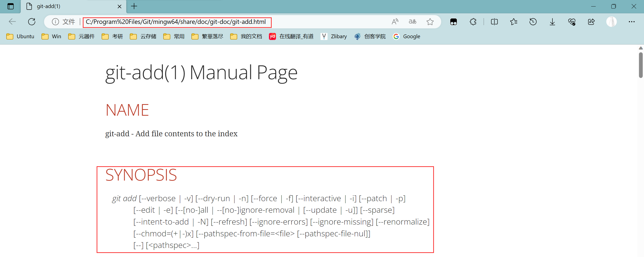Expand the Ubuntu bookmarks folder

coord(20,36)
